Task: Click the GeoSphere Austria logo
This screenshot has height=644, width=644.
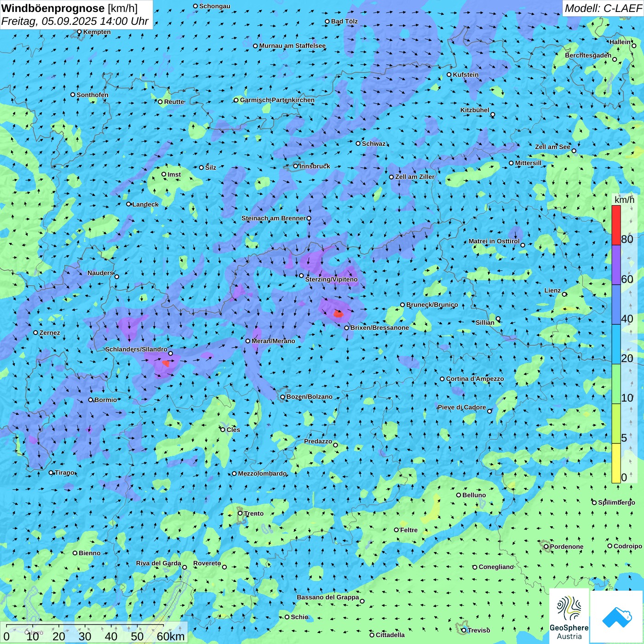Action: pos(569,616)
